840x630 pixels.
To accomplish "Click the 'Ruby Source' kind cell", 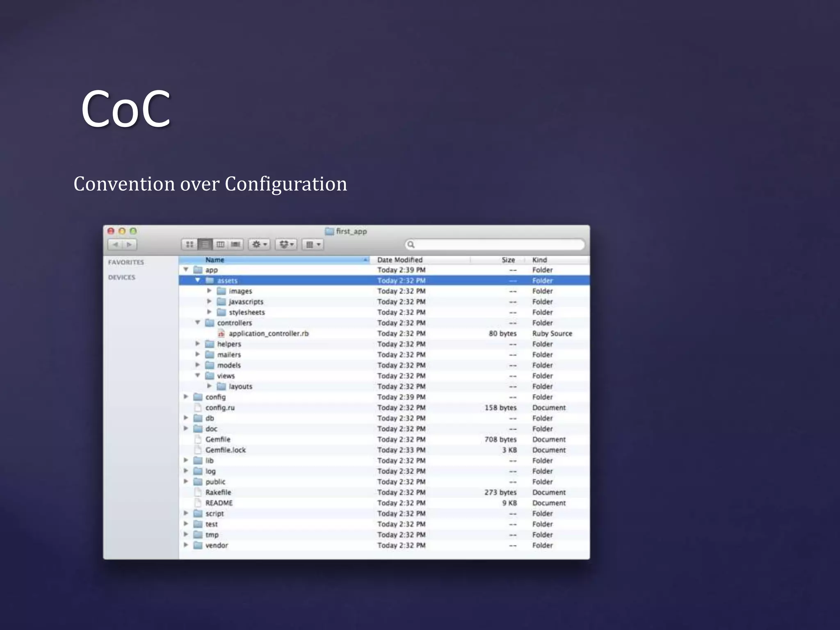I will coord(552,333).
